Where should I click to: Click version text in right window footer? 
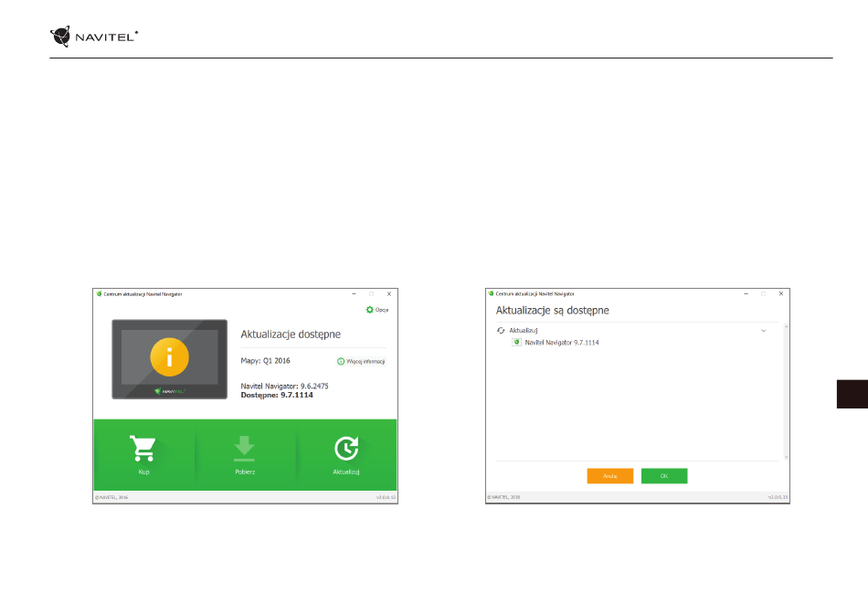tap(778, 497)
